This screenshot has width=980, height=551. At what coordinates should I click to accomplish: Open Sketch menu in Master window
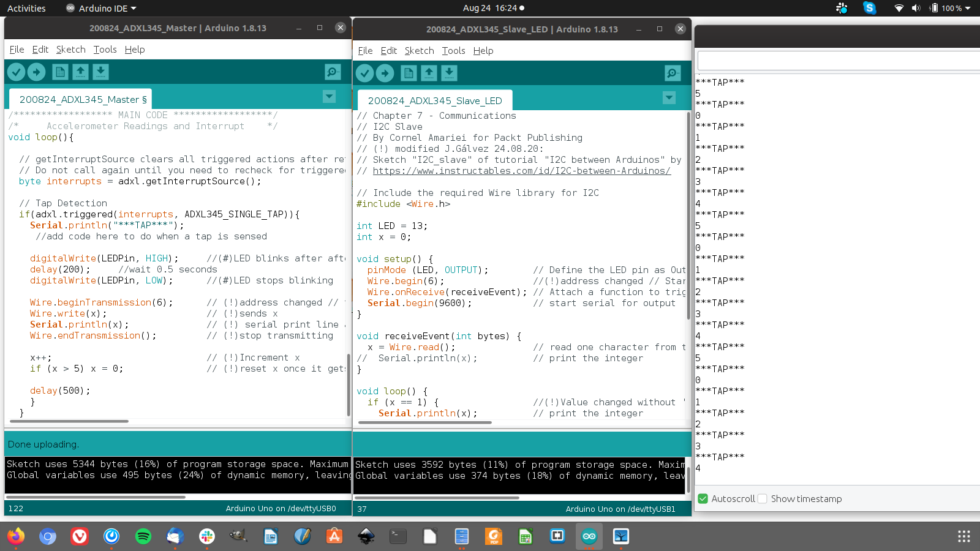pos(71,50)
